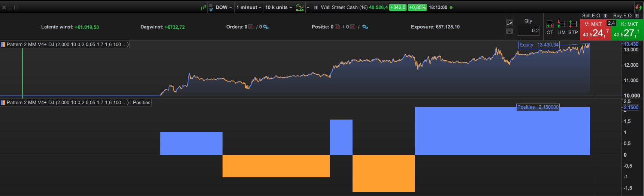This screenshot has width=644, height=196.
Task: Click the red-green trading arrows icon top right
Action: 638,7
